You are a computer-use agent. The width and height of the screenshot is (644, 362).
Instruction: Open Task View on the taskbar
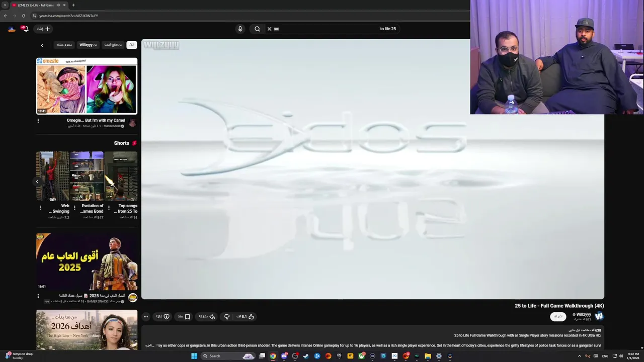[262, 356]
